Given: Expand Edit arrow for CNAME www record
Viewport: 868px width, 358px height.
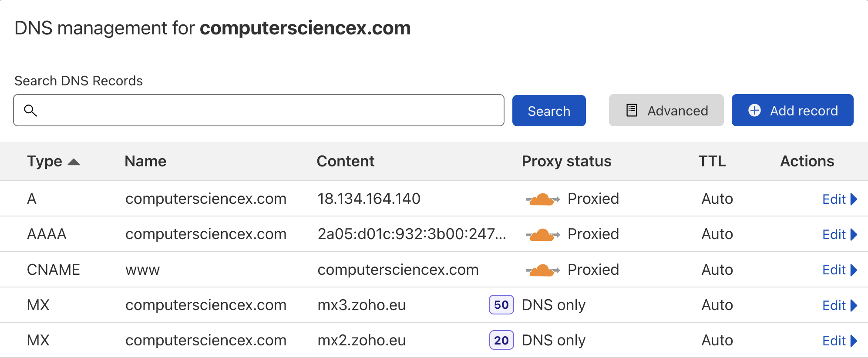Looking at the screenshot, I should (854, 270).
